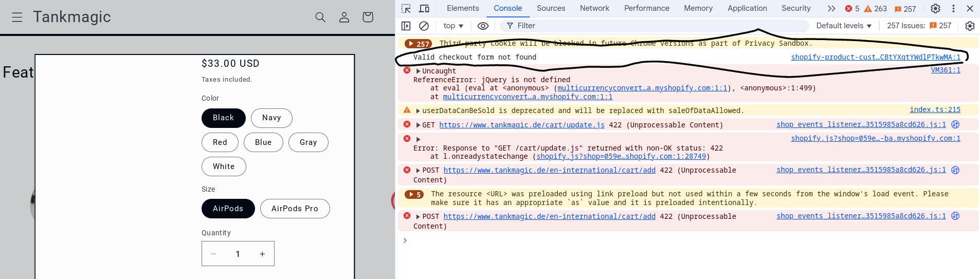
Task: Open the shopping cart icon
Action: click(368, 17)
